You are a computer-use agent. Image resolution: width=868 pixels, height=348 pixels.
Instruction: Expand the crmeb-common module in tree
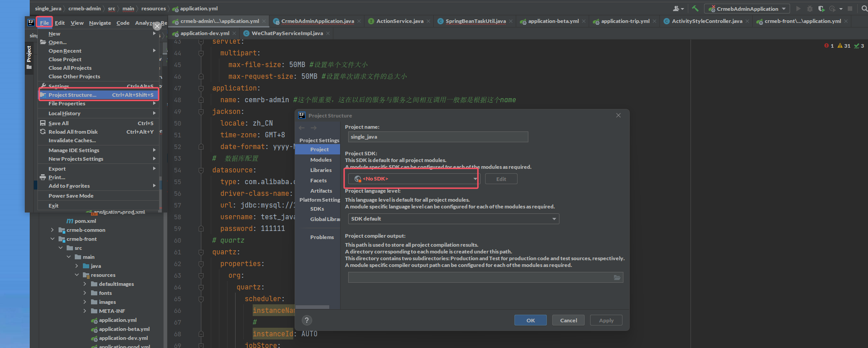[x=52, y=230]
